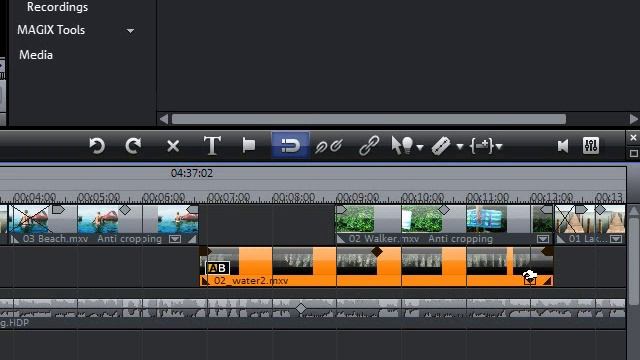Viewport: 640px width, 360px height.
Task: Click the crossed-out Beach clip thumbnail
Action: pyautogui.click(x=31, y=219)
